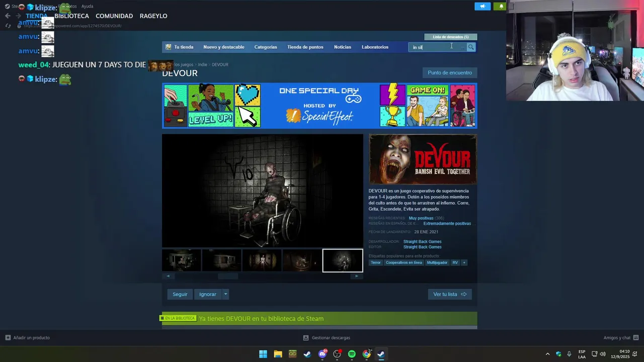Viewport: 644px width, 362px height.
Task: Click the RV tag
Action: click(x=455, y=262)
